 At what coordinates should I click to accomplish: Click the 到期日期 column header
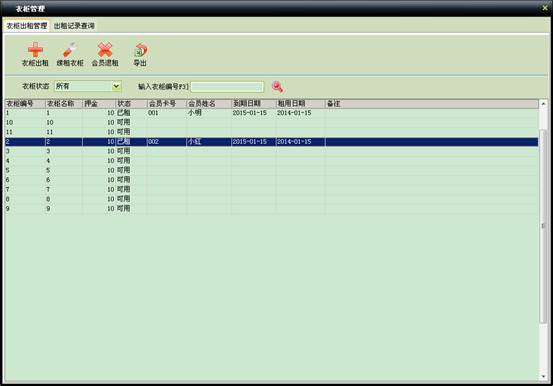coord(253,104)
